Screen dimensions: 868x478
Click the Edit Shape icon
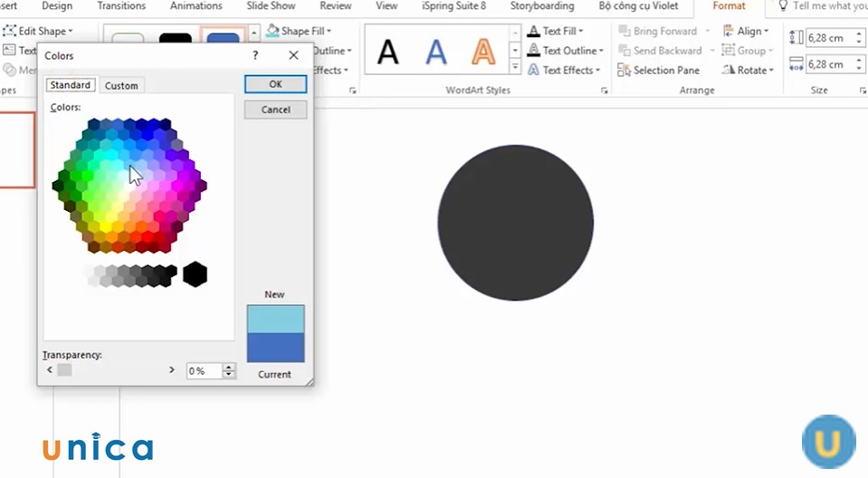[9, 31]
